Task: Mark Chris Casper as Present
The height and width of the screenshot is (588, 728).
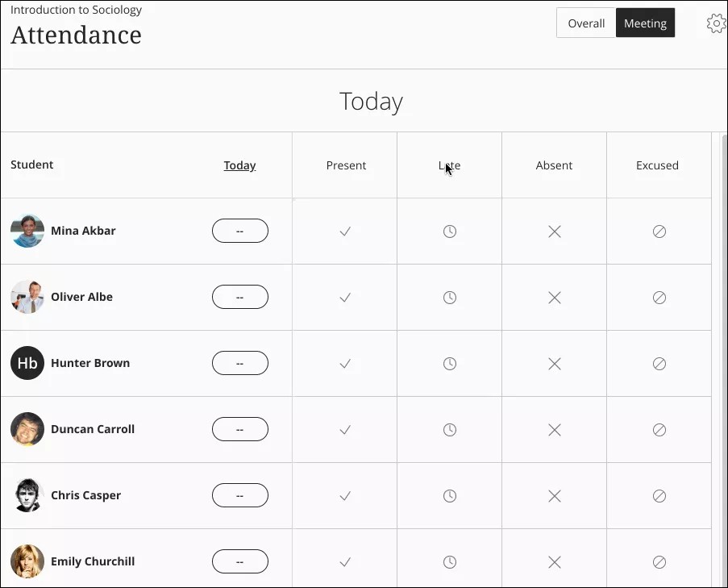Action: point(345,495)
